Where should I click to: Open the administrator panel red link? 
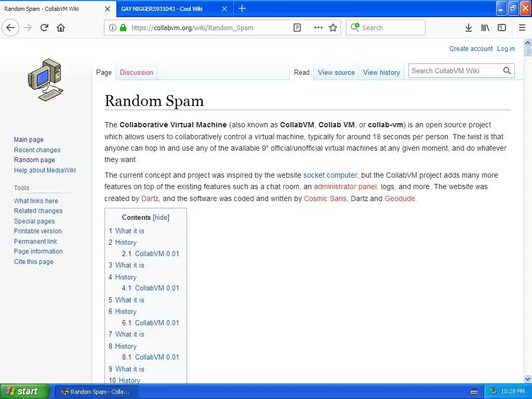[x=345, y=187]
